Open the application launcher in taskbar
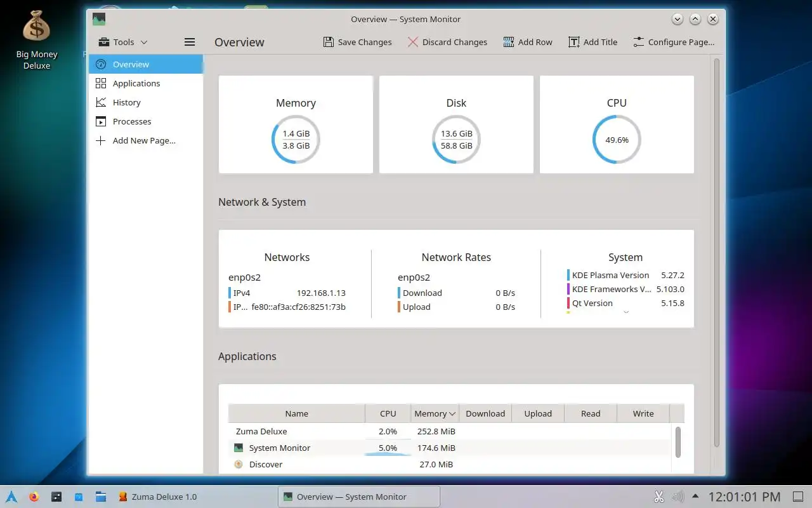The width and height of the screenshot is (812, 508). [x=11, y=497]
